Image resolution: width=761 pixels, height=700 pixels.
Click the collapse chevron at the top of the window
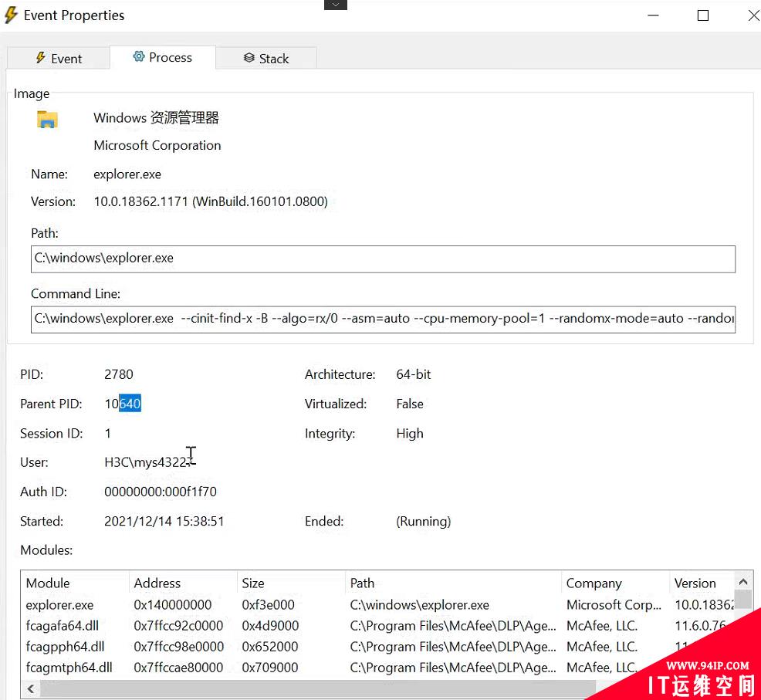(336, 5)
